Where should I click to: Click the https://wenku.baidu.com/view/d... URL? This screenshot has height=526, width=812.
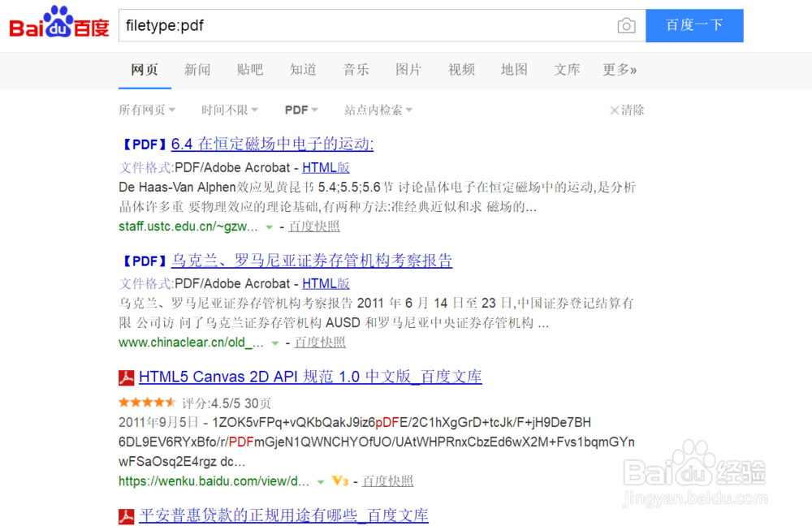(214, 481)
